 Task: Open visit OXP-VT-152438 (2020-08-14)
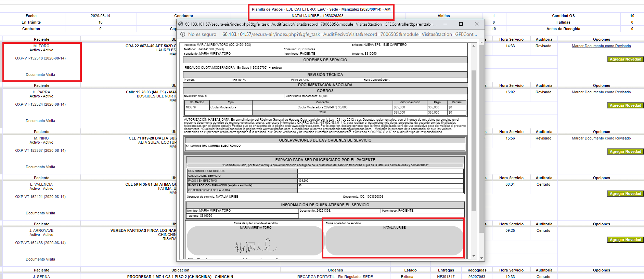pos(40,243)
